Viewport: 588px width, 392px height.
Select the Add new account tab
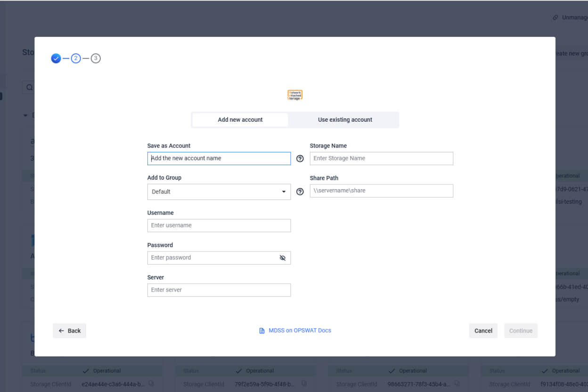[240, 120]
